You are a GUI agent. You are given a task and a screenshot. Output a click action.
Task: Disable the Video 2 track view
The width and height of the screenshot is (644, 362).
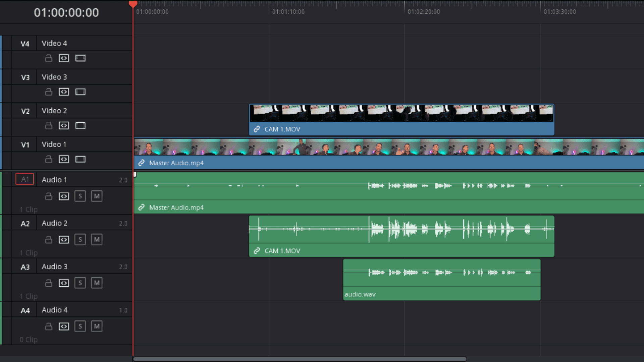pos(80,126)
